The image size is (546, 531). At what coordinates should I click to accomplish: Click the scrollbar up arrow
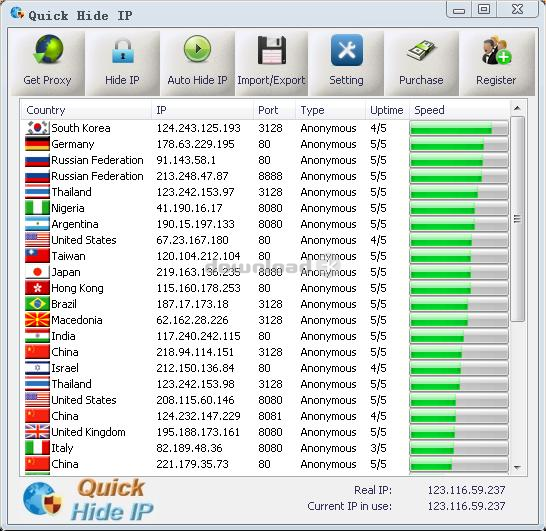[517, 108]
